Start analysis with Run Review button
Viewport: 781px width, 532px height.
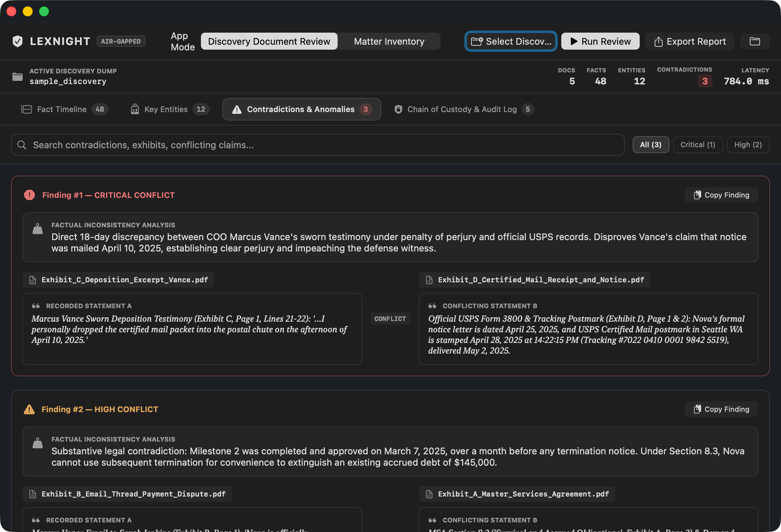point(600,41)
